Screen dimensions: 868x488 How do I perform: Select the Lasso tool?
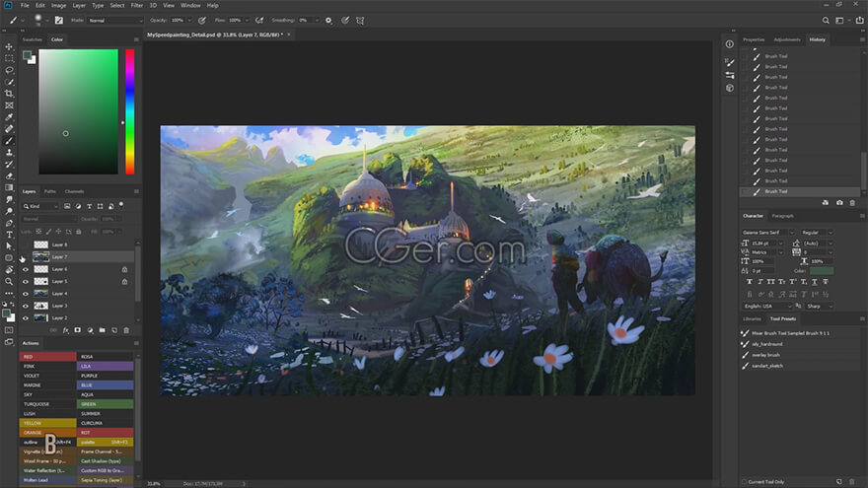pos(9,70)
